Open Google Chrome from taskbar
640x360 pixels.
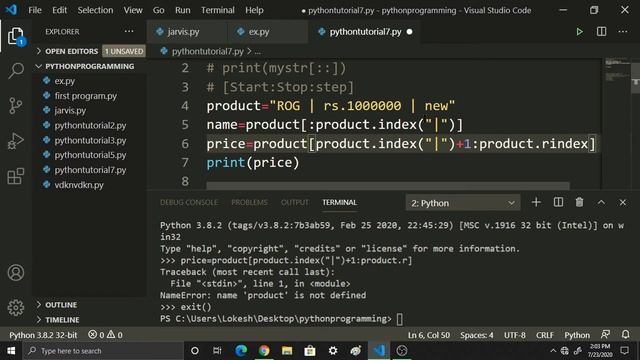coord(264,351)
